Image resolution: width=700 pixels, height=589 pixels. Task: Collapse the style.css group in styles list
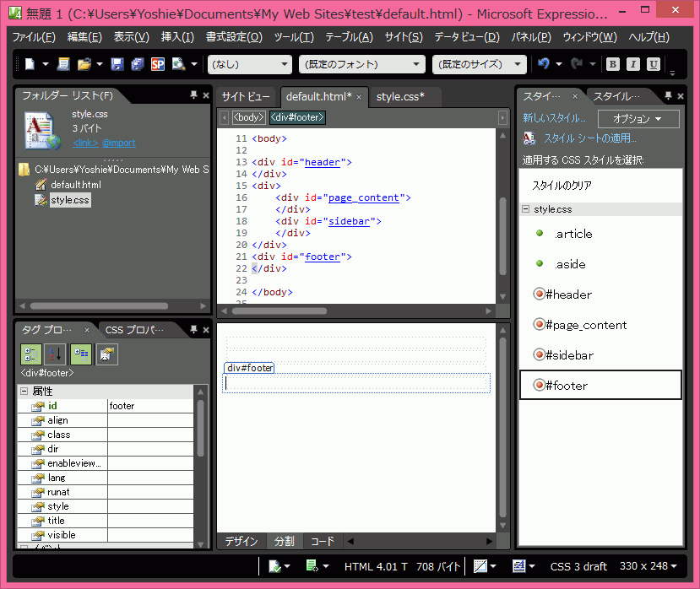(525, 209)
